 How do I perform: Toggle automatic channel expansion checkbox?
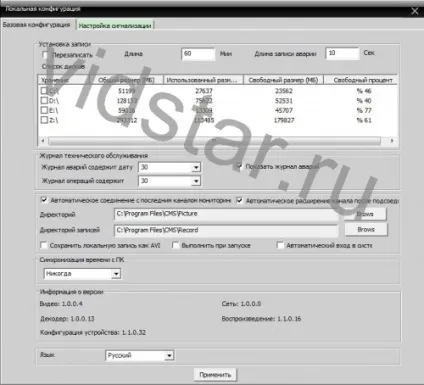point(239,200)
